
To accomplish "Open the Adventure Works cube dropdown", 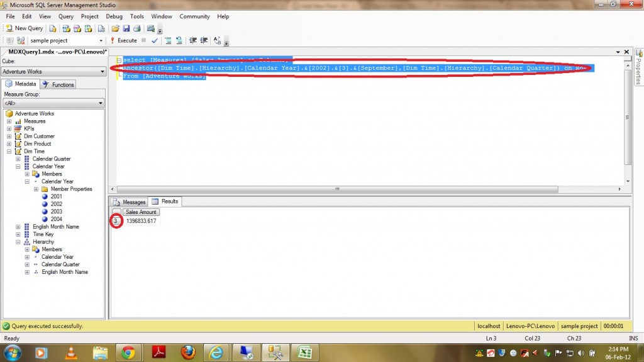I will [101, 72].
